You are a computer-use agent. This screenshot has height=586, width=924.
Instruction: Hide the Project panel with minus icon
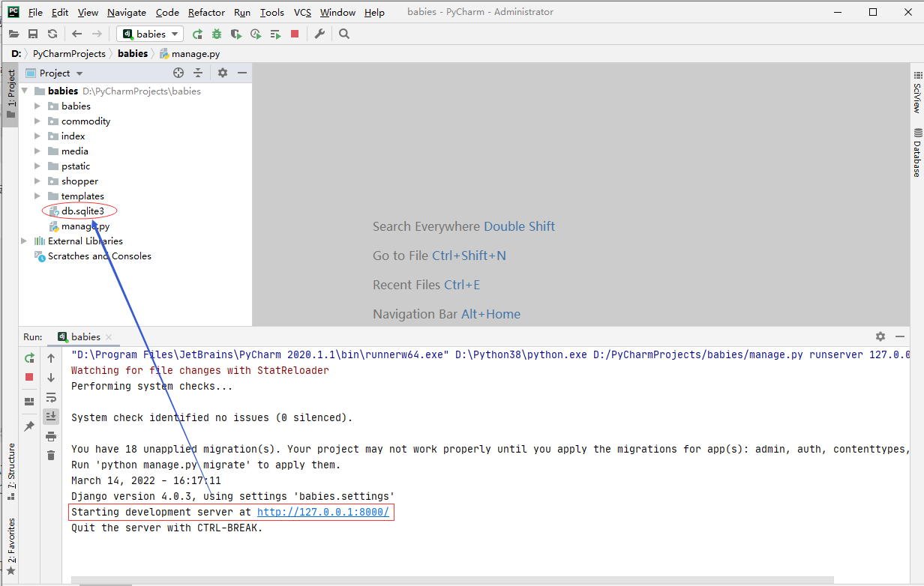click(x=242, y=73)
